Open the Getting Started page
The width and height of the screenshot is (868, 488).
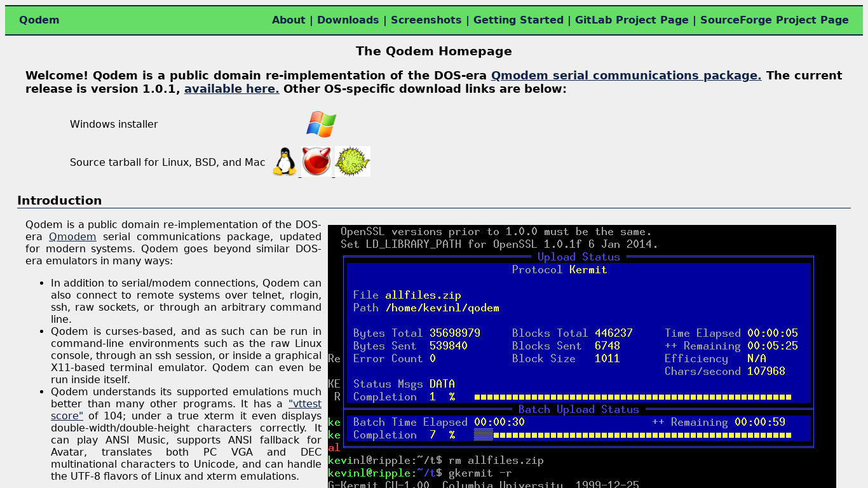519,20
